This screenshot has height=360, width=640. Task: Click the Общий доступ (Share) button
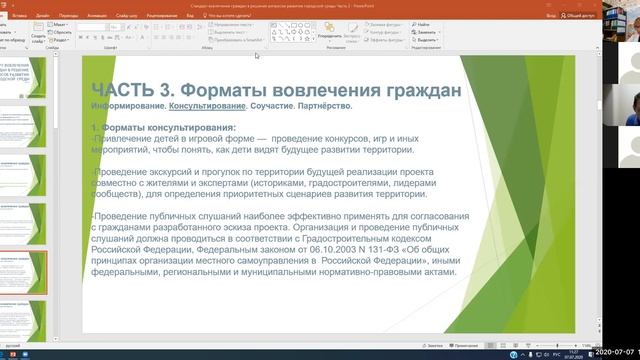click(578, 16)
